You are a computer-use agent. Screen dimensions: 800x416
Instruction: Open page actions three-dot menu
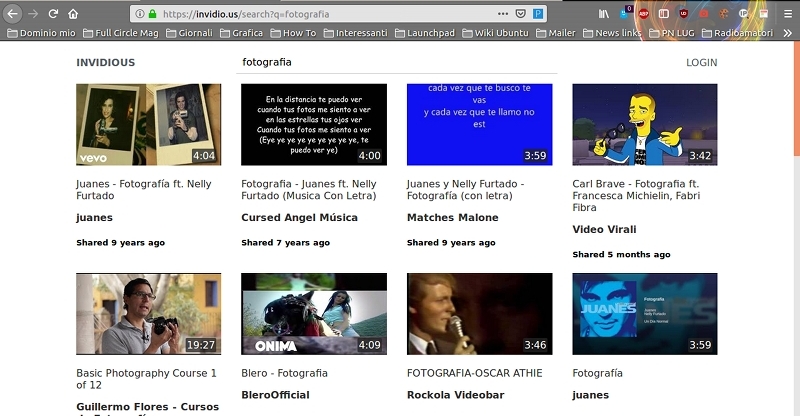[503, 14]
